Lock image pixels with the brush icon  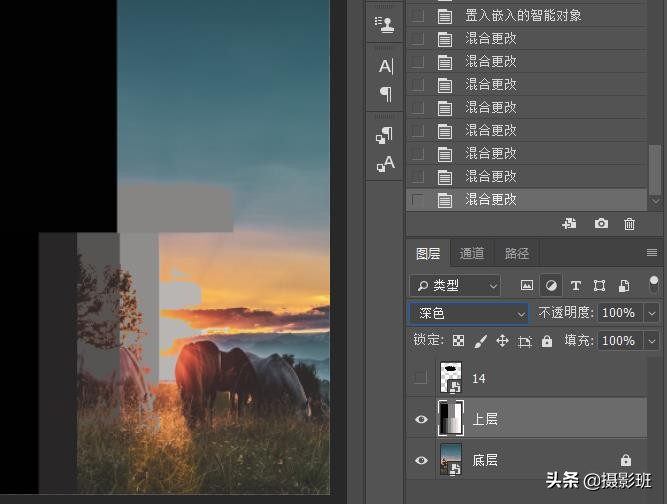(481, 341)
